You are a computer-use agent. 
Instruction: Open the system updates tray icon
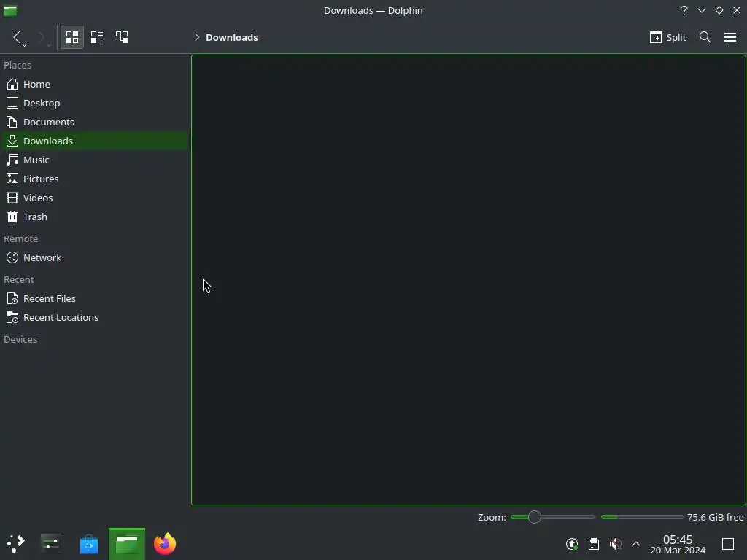pyautogui.click(x=572, y=544)
